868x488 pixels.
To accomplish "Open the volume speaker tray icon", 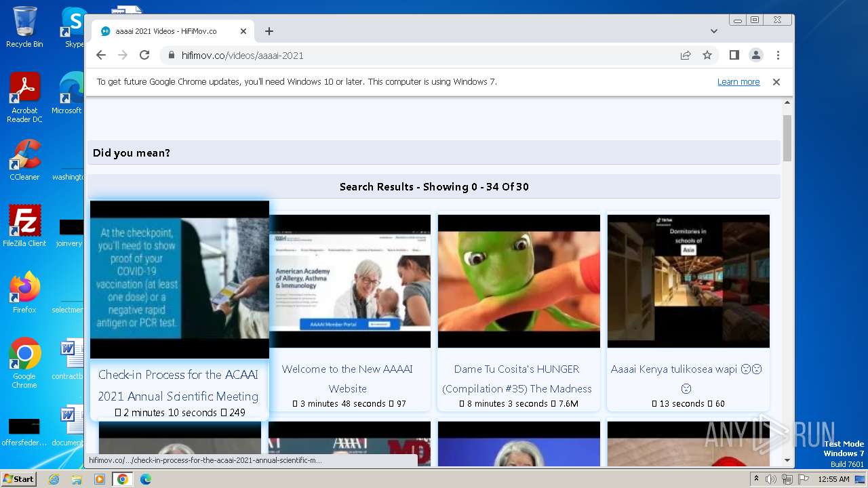I will (x=771, y=479).
